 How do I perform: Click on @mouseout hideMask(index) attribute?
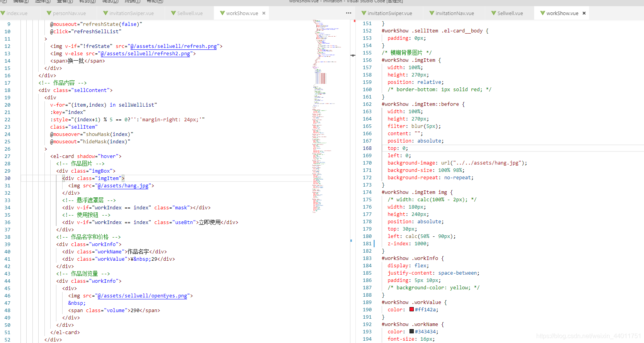click(x=90, y=142)
